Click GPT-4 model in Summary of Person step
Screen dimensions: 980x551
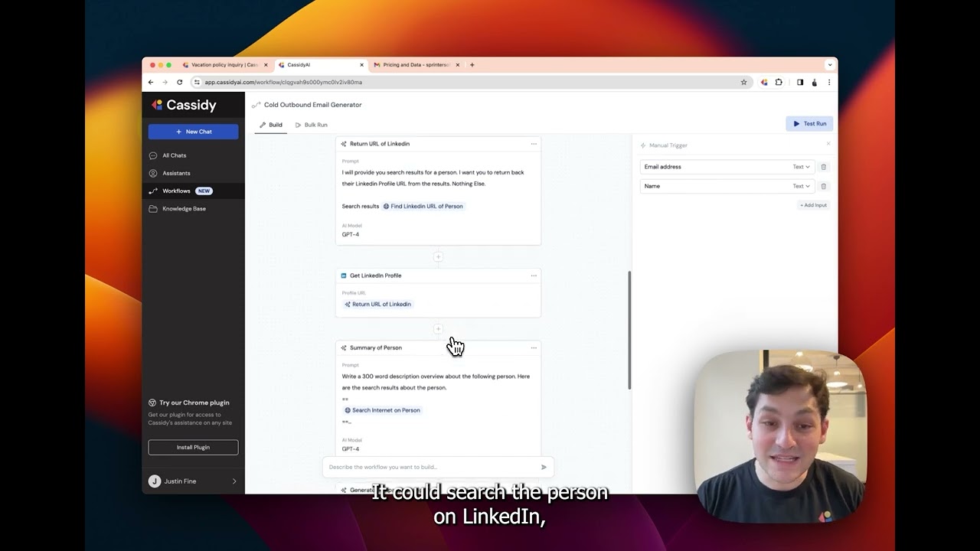[x=351, y=448]
